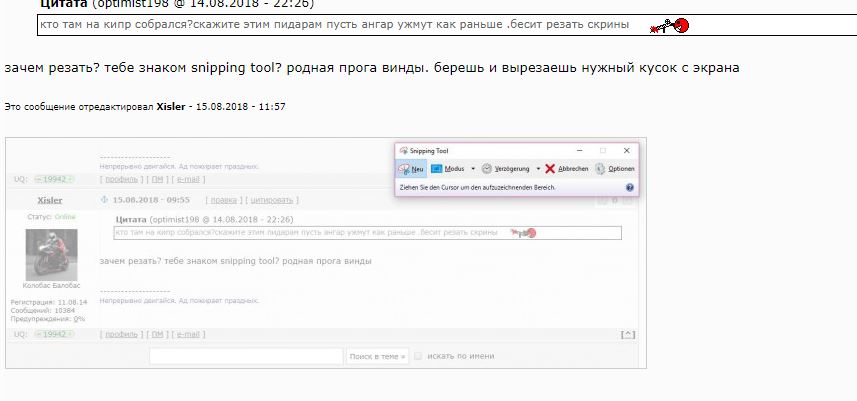Open the blue help question mark icon

pos(630,187)
